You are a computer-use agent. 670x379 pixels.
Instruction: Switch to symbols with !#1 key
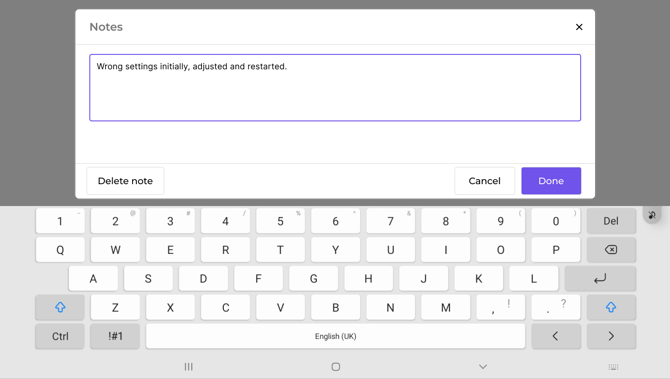pos(115,336)
